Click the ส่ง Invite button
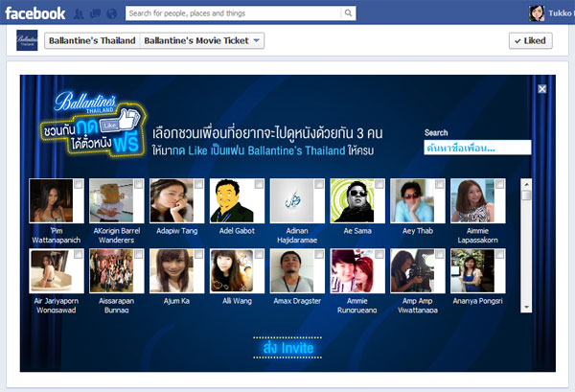 tap(287, 348)
